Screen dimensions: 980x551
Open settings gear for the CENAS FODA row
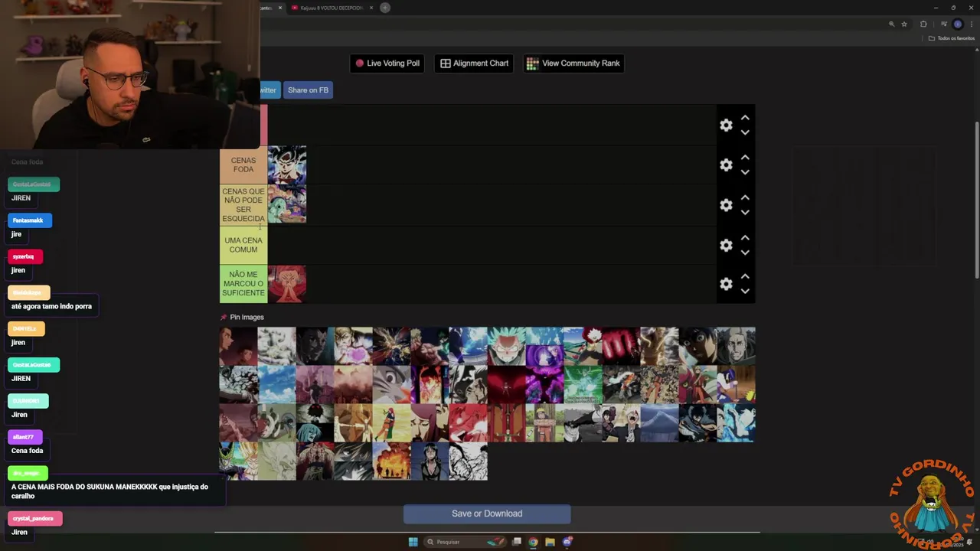(x=726, y=165)
